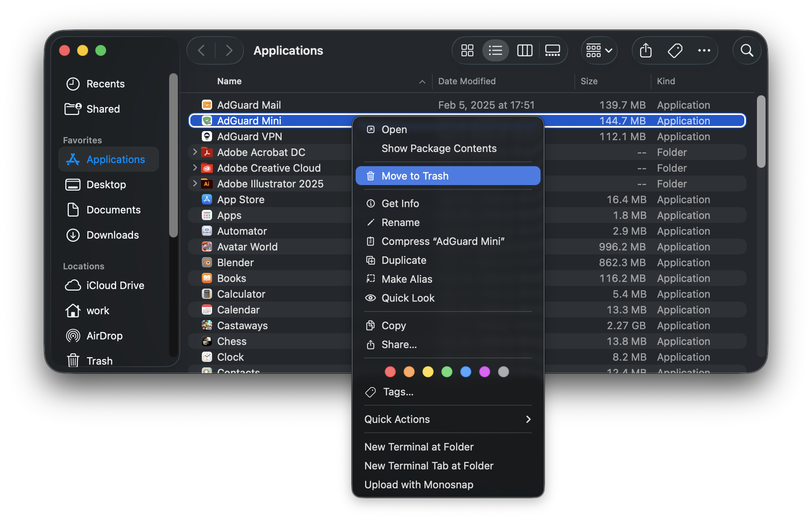Go back with the left chevron

pos(201,50)
